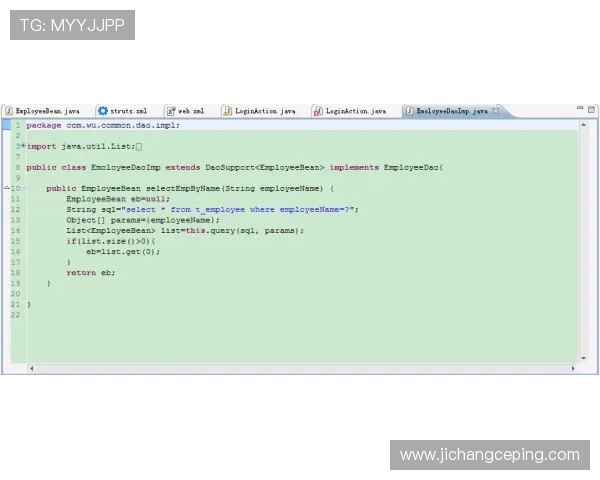Screen dimensions: 600x480
Task: Collapse the selectEmpByName method fold
Action: (x=23, y=188)
